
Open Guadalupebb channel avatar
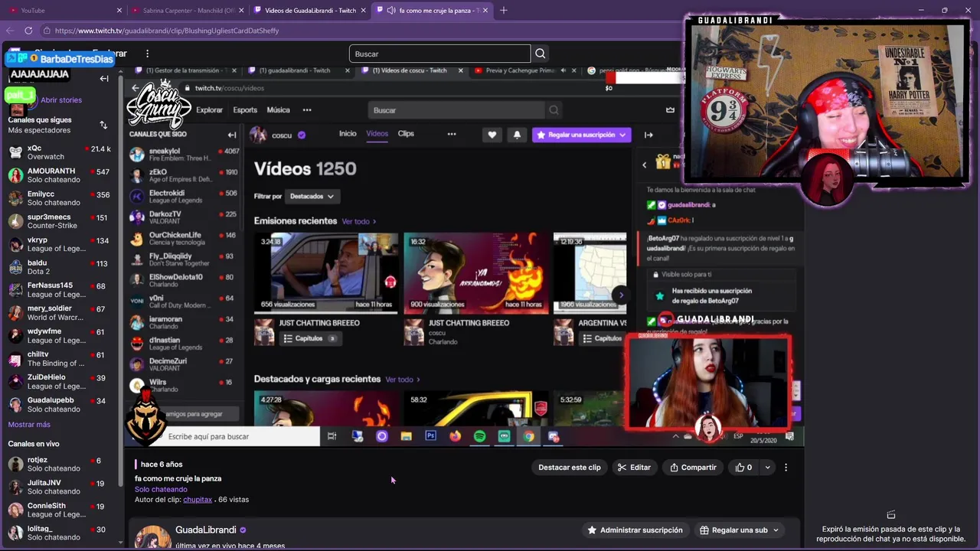15,405
